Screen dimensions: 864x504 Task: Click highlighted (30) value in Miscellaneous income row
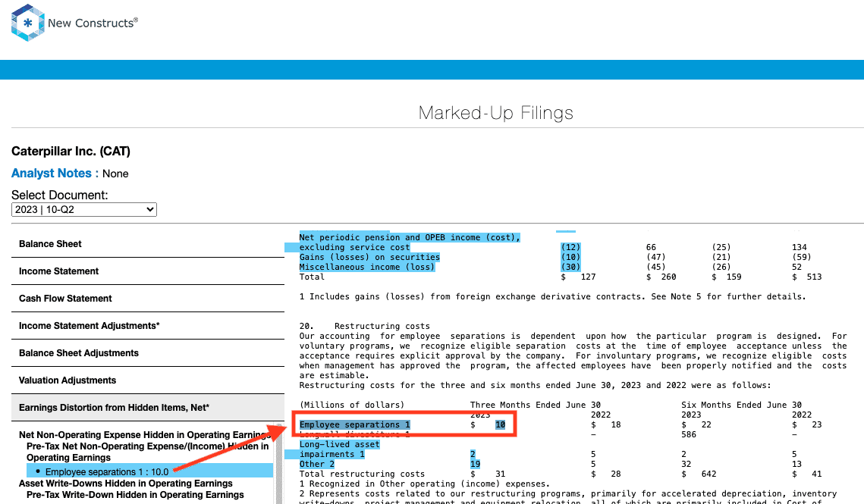coord(570,267)
